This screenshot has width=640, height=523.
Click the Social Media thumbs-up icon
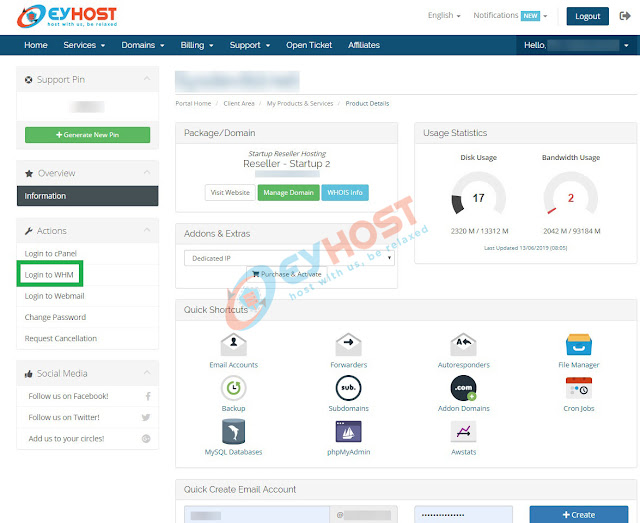coord(29,374)
